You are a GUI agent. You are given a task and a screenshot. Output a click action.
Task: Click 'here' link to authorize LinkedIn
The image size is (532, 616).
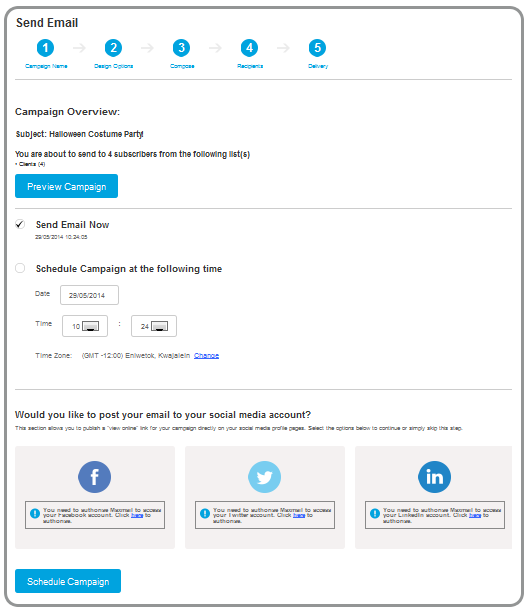click(475, 515)
